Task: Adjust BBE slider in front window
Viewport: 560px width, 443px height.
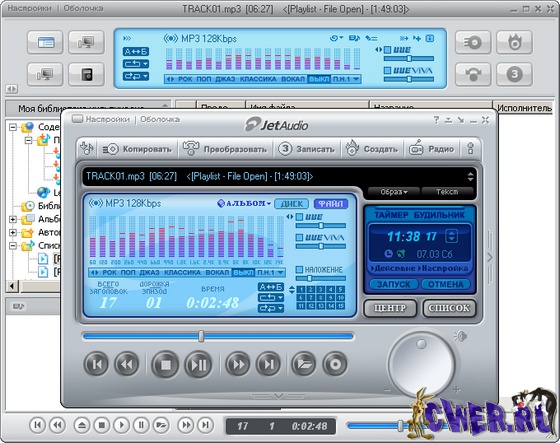Action: click(321, 226)
